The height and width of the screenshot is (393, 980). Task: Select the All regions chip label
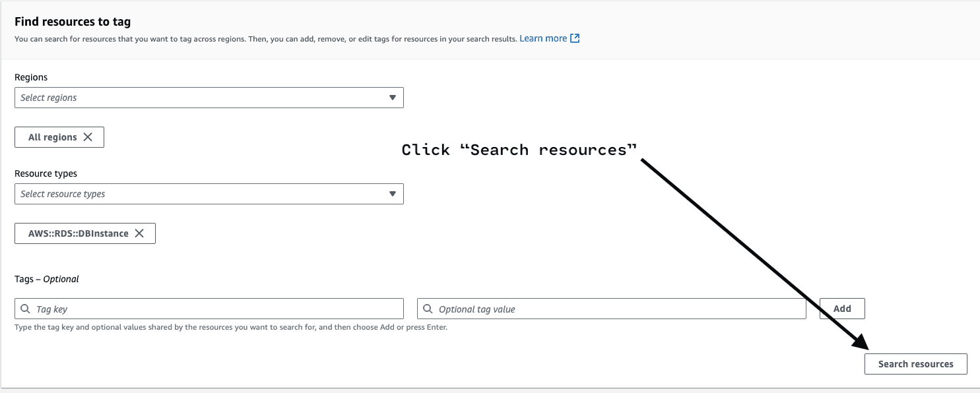[52, 137]
